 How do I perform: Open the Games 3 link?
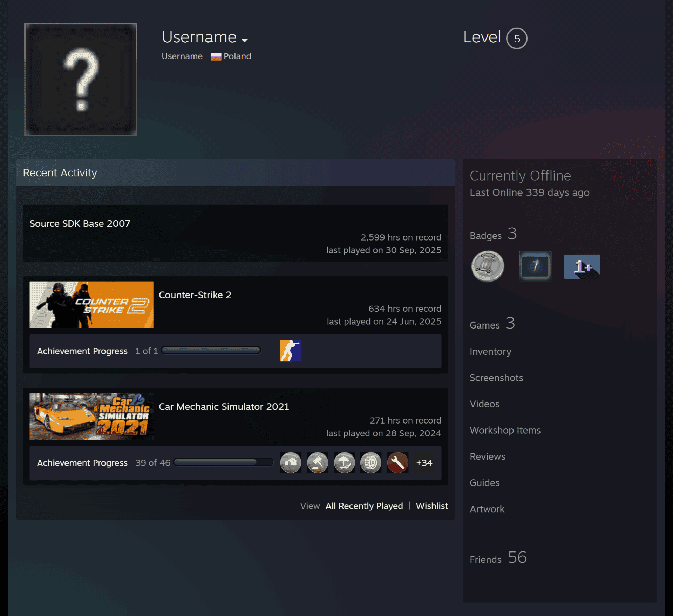point(492,324)
